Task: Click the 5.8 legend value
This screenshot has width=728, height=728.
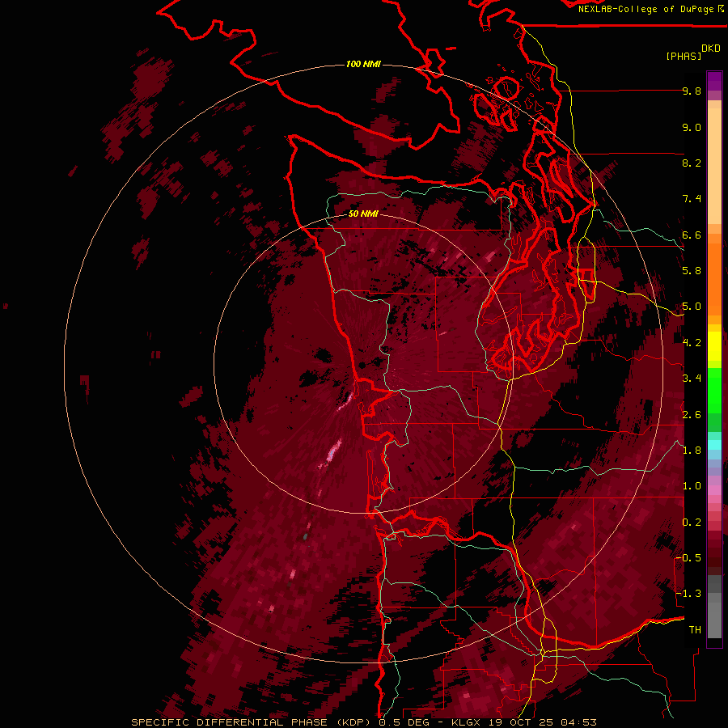Action: pyautogui.click(x=692, y=271)
